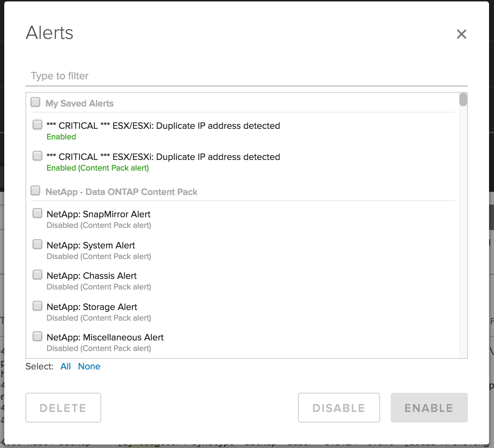Toggle the NetApp: Chassis Alert checkbox

tap(38, 275)
